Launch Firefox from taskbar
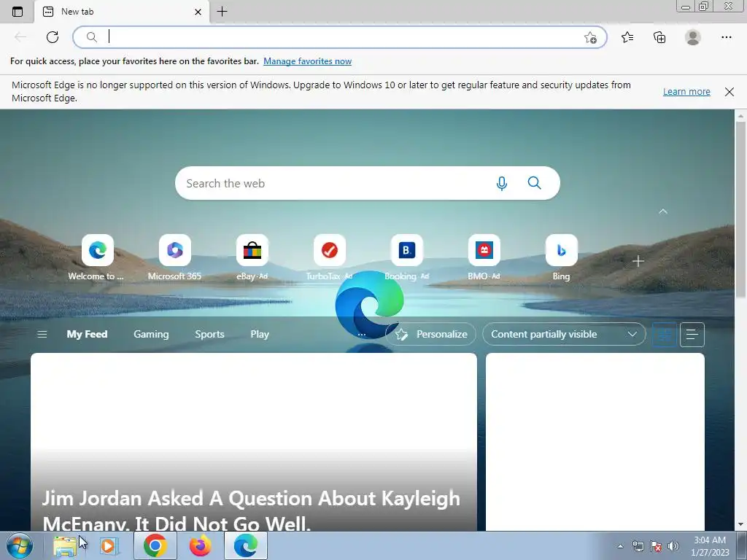 point(200,545)
